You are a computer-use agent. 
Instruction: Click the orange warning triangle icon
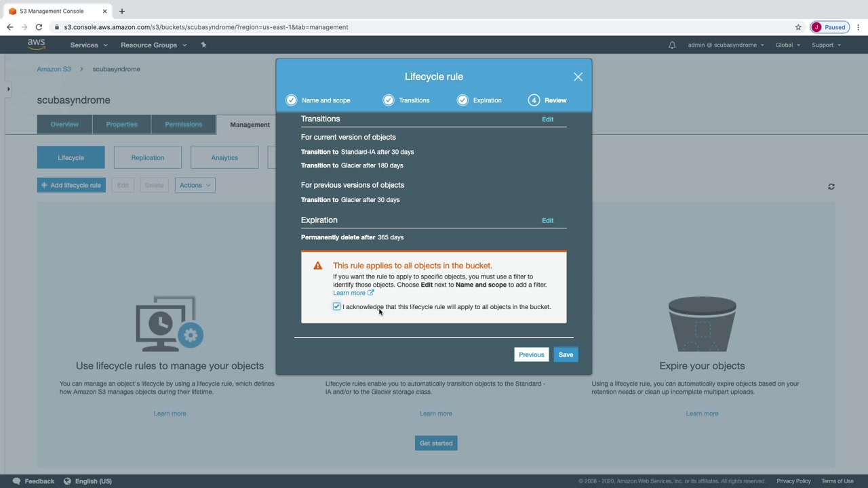(318, 266)
